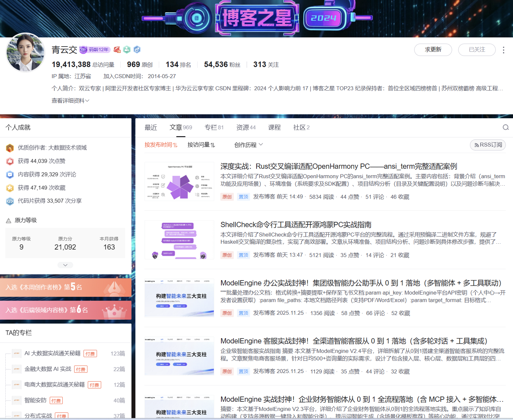Viewport: 513px width, 420px height.
Task: Click the blue medal badge beside username
Action: click(137, 49)
